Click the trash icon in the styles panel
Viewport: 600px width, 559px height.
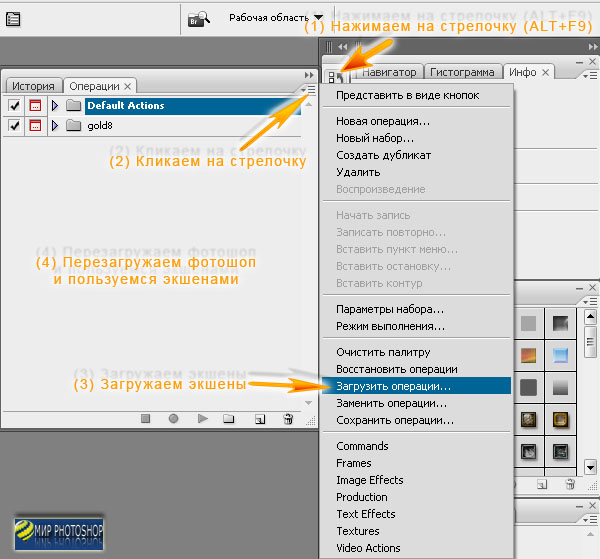coord(570,484)
